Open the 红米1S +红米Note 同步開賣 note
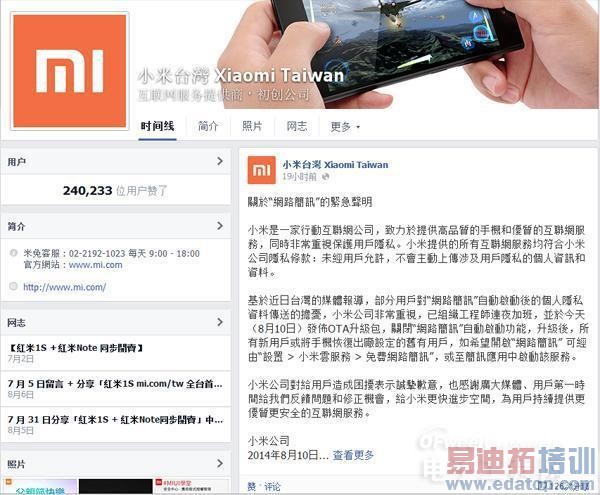This screenshot has width=600, height=495. (75, 348)
